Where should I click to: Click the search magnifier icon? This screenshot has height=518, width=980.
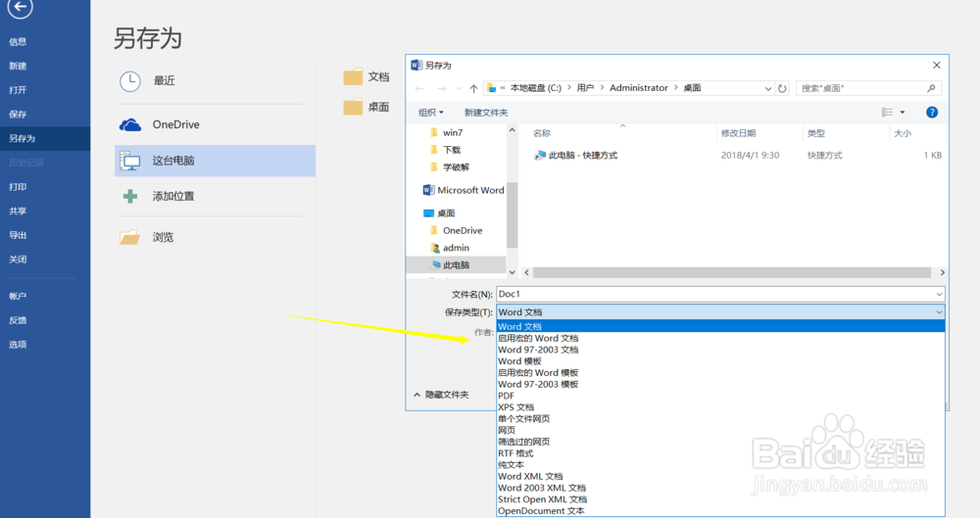click(x=931, y=88)
